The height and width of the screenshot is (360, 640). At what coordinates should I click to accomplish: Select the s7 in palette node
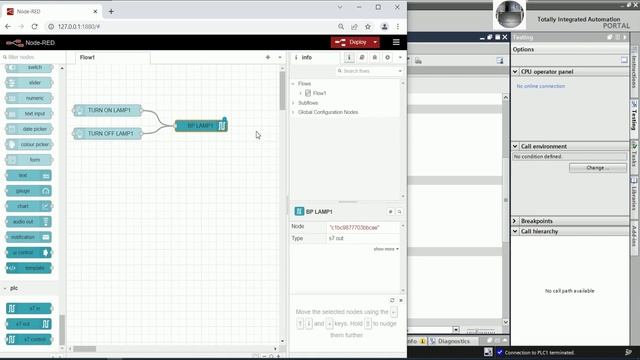(29, 309)
